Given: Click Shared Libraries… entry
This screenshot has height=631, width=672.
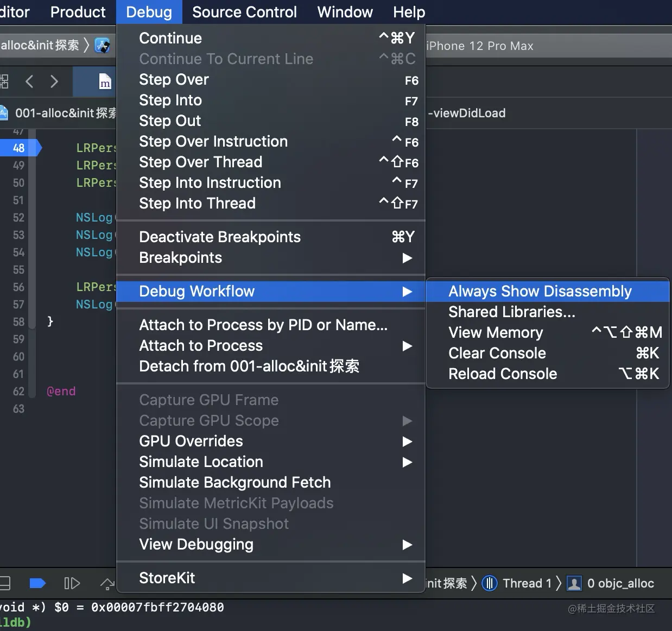Looking at the screenshot, I should [511, 312].
